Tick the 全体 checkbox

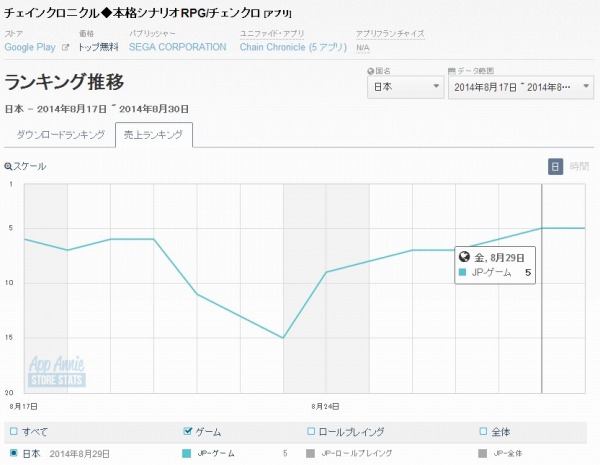pyautogui.click(x=483, y=431)
